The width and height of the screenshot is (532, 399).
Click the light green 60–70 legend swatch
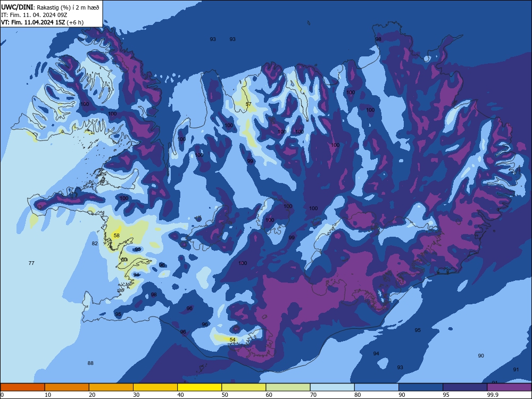click(288, 387)
